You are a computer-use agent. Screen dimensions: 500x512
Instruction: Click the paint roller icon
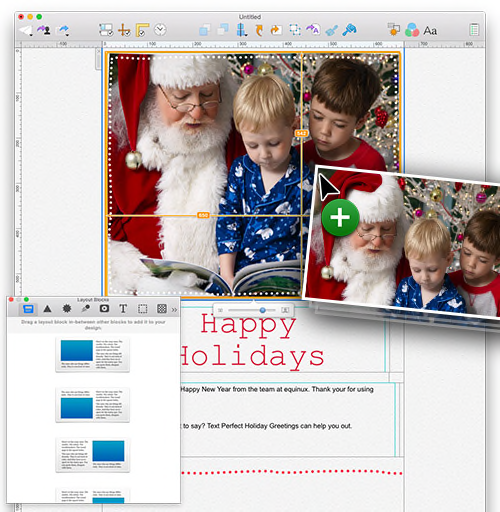click(x=349, y=30)
